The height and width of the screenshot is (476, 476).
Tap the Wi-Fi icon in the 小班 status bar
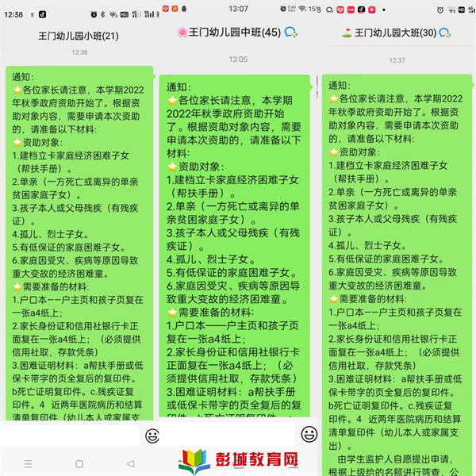tap(113, 14)
